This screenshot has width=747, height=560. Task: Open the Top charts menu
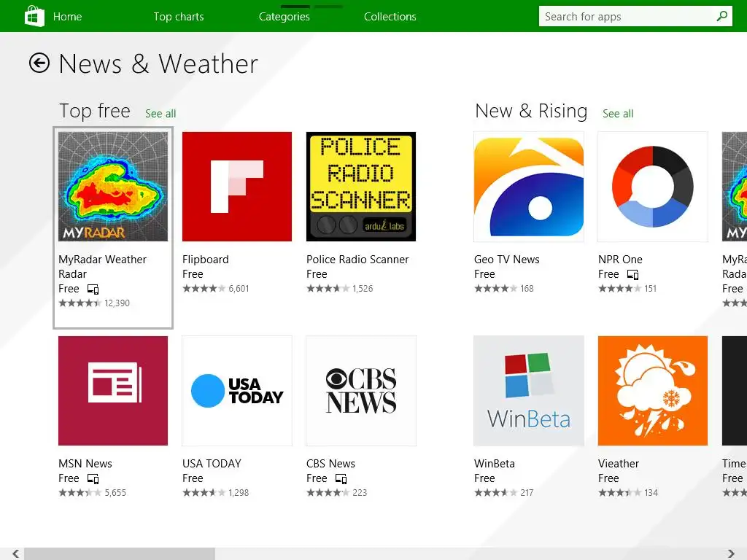tap(179, 17)
